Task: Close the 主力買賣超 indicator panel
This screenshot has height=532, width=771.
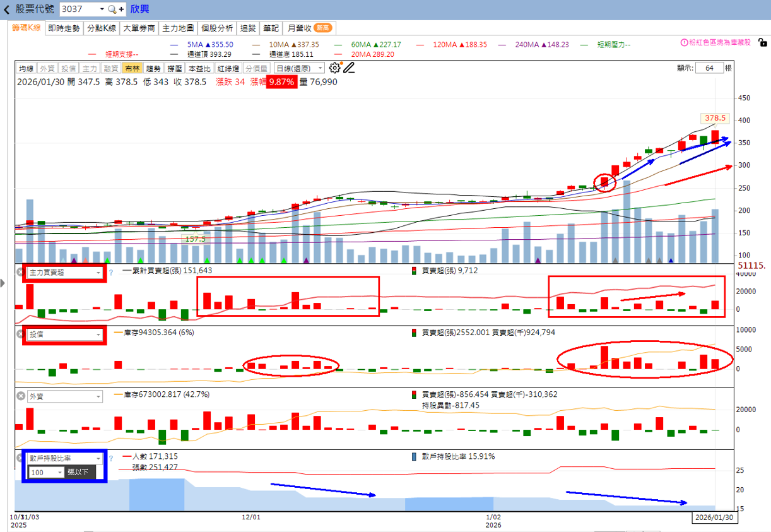Action: (x=20, y=273)
